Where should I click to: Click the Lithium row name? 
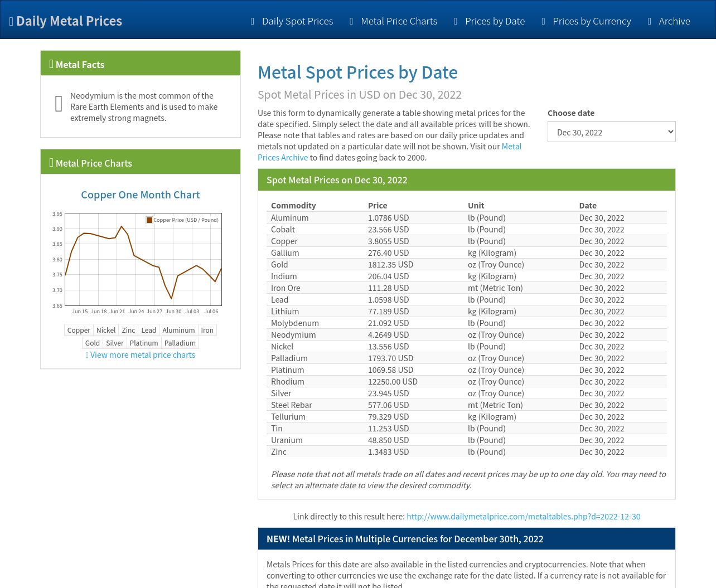(x=285, y=311)
